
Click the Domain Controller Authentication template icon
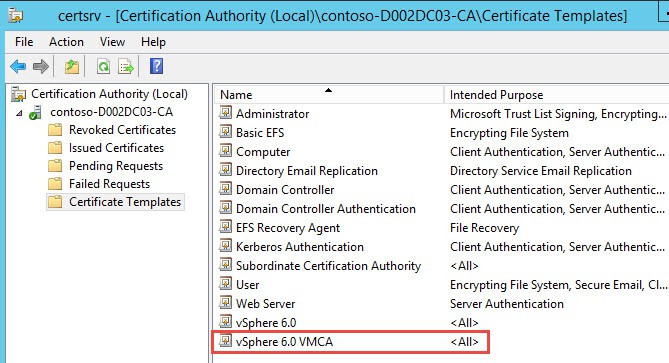(x=225, y=208)
